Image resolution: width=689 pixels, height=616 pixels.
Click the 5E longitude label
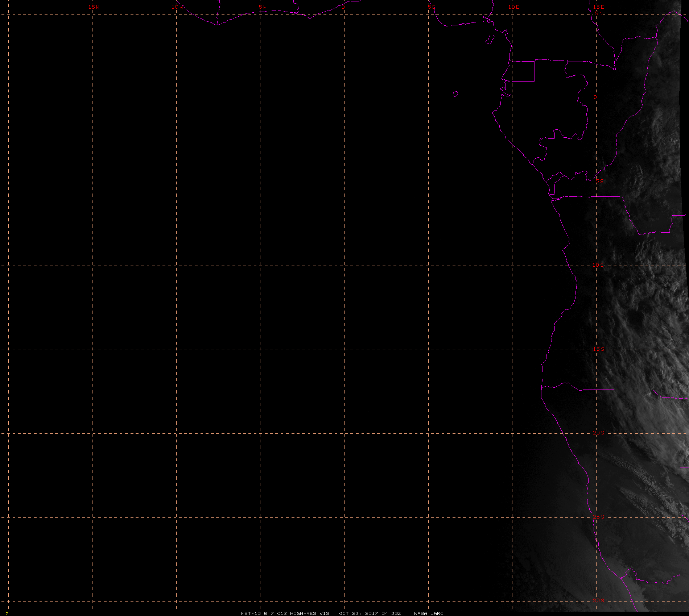pyautogui.click(x=432, y=7)
